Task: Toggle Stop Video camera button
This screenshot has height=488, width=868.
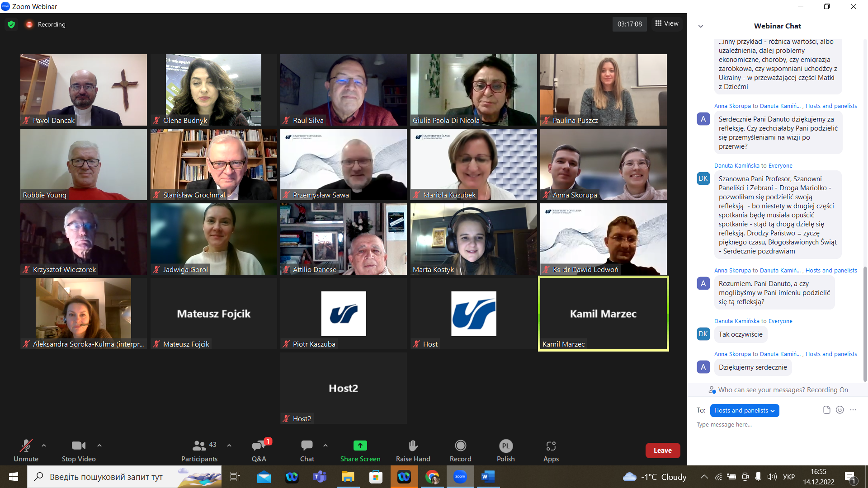Action: (x=78, y=446)
